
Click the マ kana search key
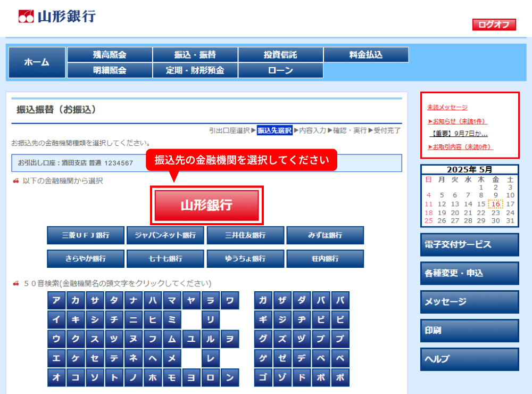point(172,300)
